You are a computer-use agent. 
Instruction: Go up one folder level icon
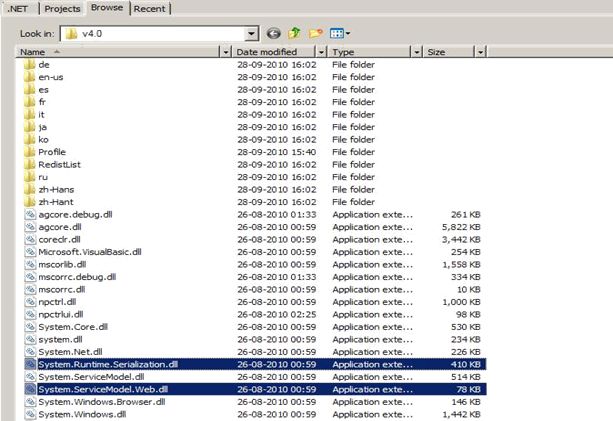pyautogui.click(x=294, y=33)
